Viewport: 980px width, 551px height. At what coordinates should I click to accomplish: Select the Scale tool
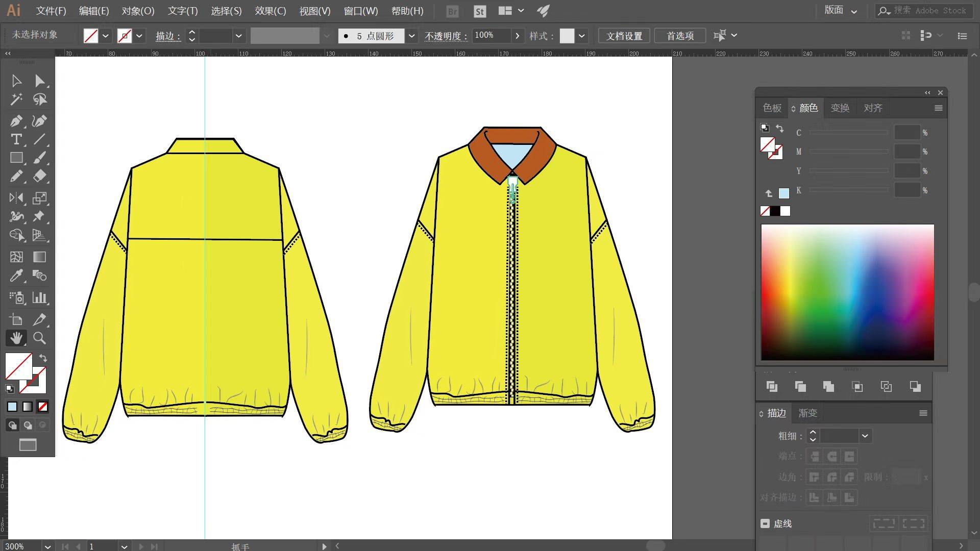pyautogui.click(x=39, y=198)
